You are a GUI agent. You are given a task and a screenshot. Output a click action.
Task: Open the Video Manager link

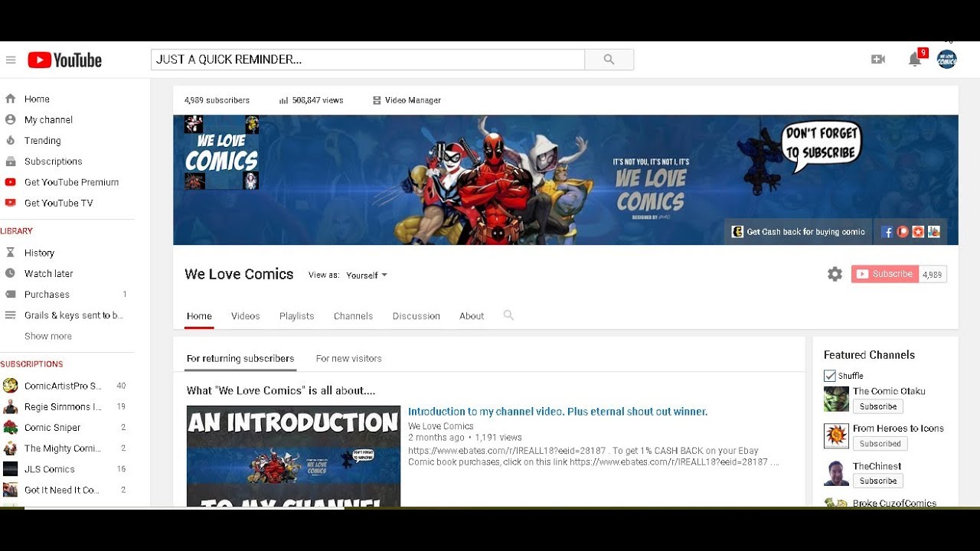click(x=413, y=100)
